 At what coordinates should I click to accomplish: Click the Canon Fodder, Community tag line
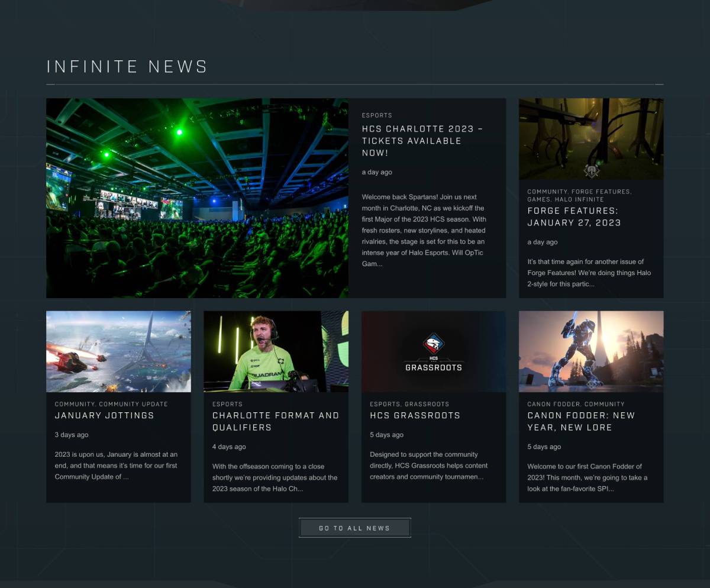[576, 404]
